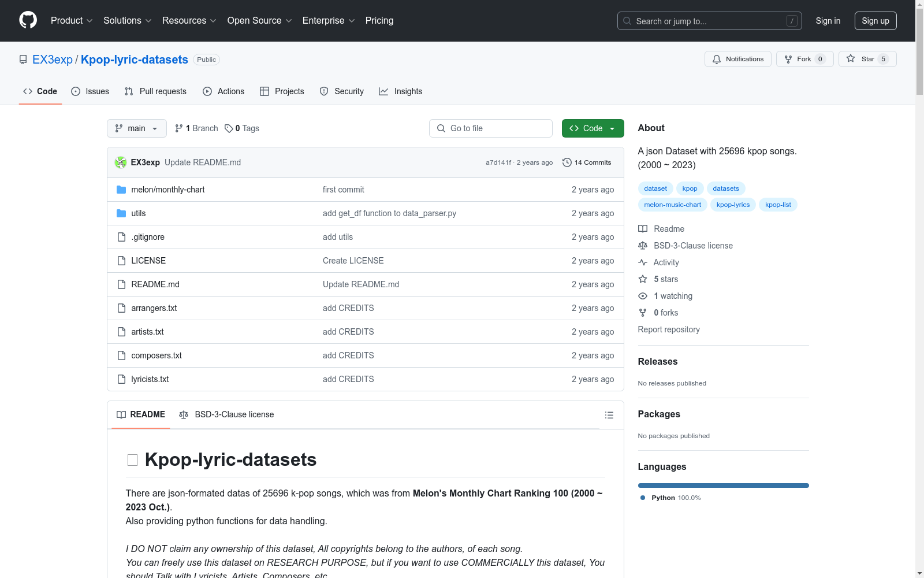Click the EX3exp avatar in commit row
924x578 pixels.
pyautogui.click(x=121, y=162)
